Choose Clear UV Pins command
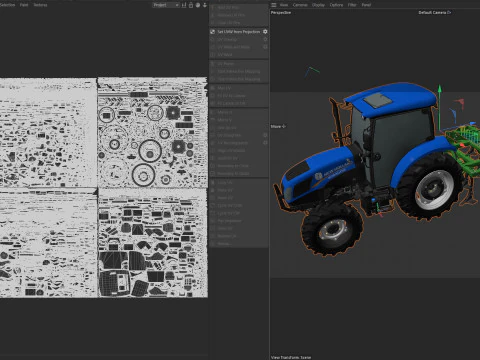 point(239,23)
